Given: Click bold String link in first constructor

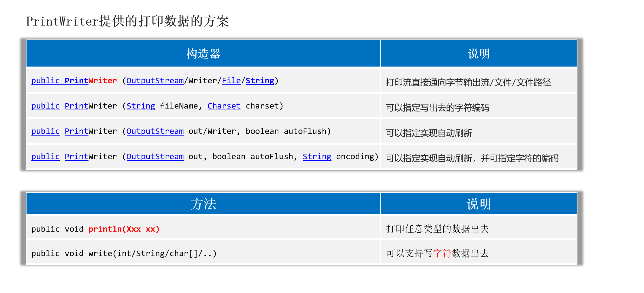Looking at the screenshot, I should [260, 81].
